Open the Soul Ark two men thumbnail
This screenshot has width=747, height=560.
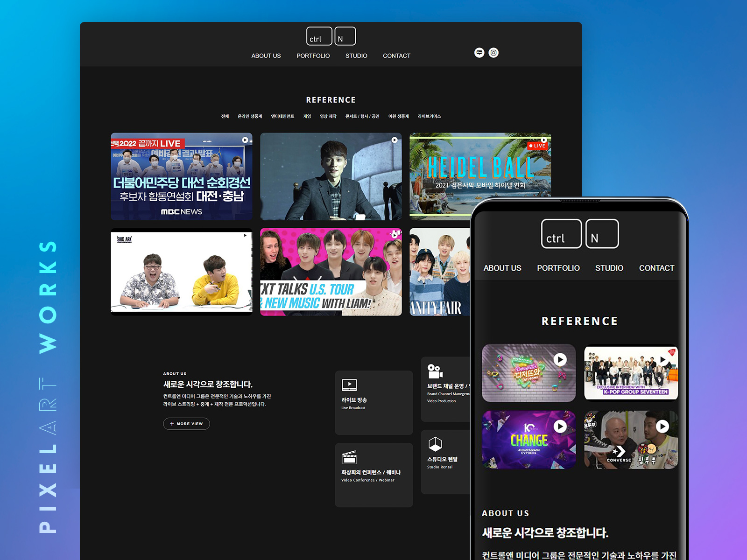182,272
